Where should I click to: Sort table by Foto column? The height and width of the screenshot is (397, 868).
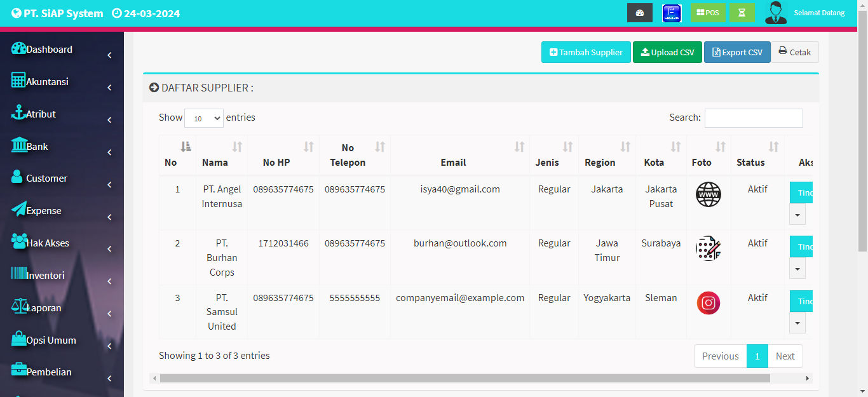pos(709,155)
